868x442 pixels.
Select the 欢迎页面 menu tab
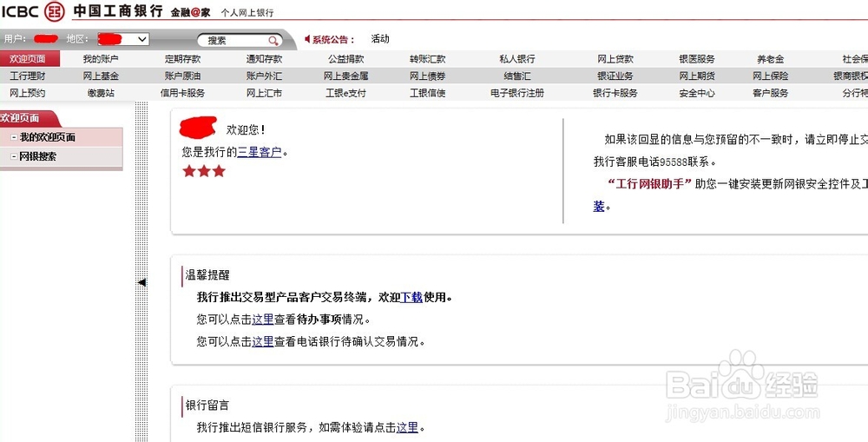28,59
